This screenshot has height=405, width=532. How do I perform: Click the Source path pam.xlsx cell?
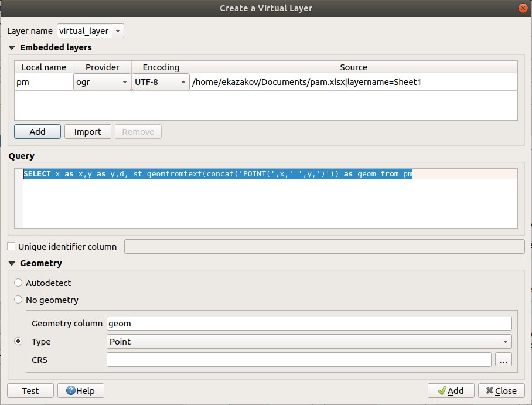(x=353, y=82)
